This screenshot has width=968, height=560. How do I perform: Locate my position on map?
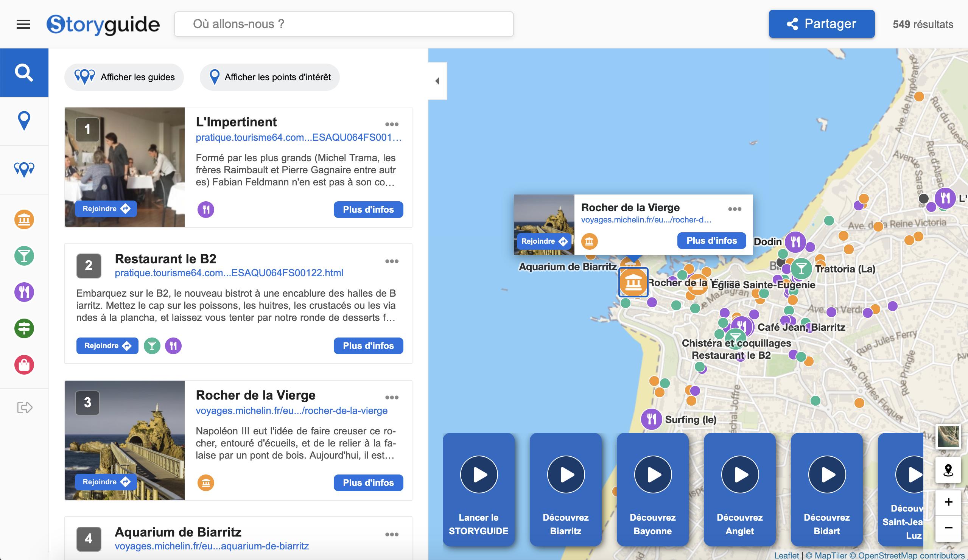coord(948,470)
